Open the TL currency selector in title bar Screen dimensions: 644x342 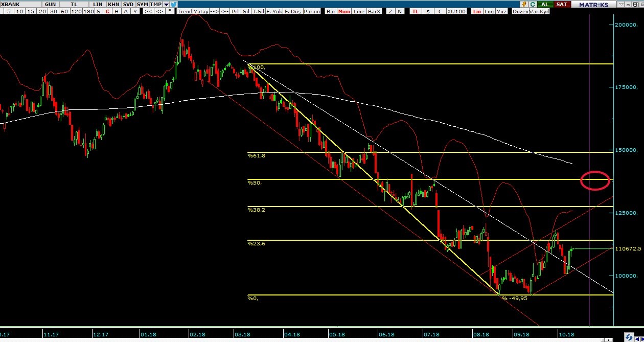point(74,4)
